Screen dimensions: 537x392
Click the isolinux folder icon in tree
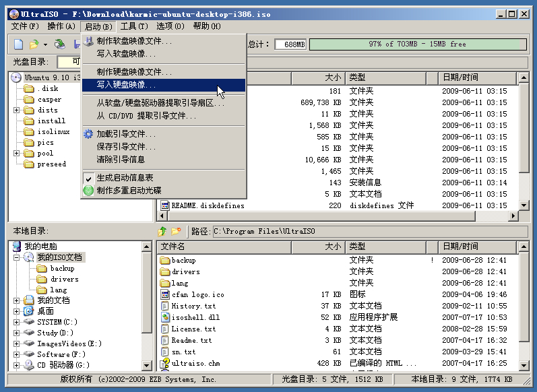[29, 132]
